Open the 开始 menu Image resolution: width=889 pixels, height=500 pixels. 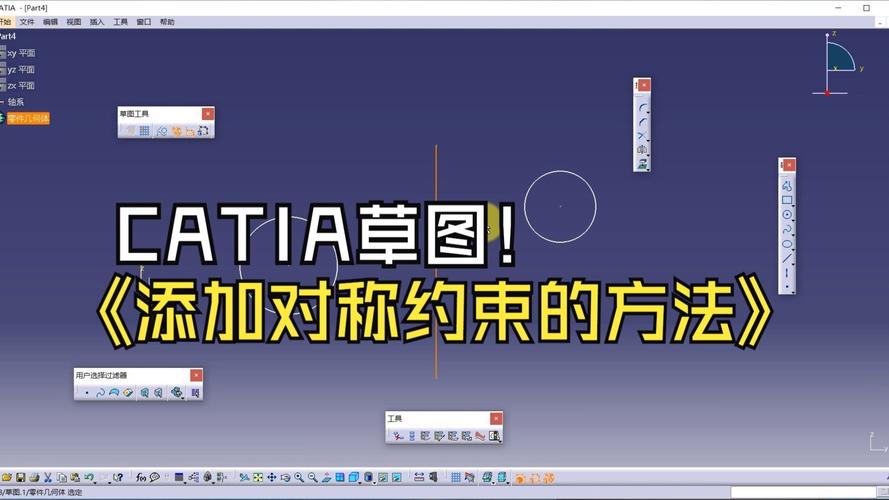[x=5, y=22]
